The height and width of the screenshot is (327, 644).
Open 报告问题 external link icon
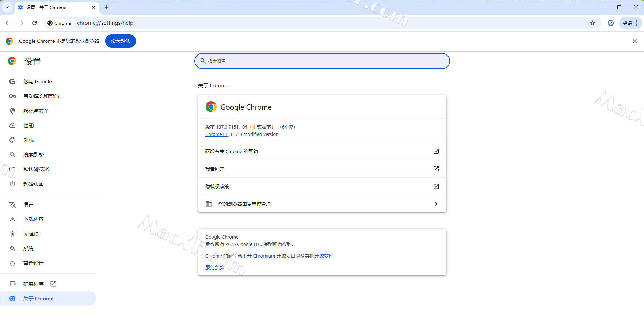(436, 169)
